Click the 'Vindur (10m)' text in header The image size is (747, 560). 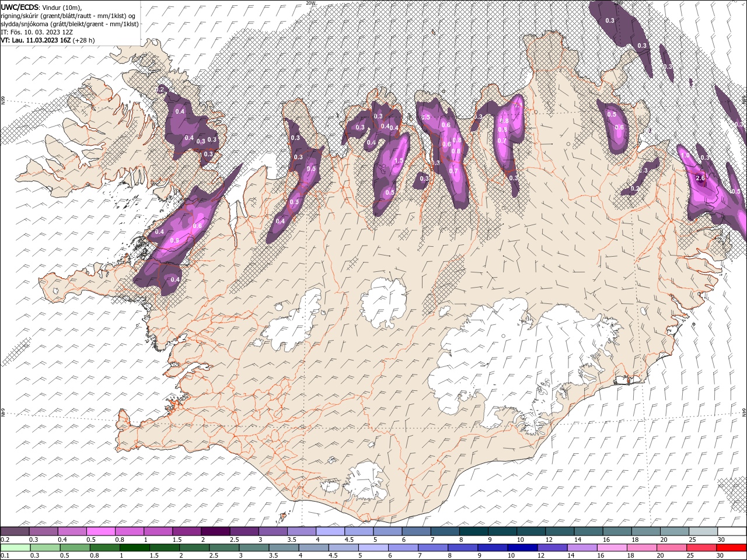(x=62, y=7)
